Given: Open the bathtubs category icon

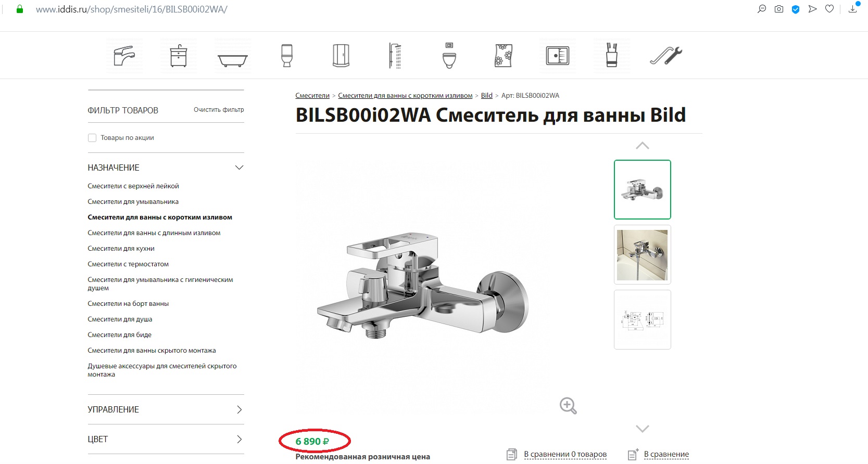Looking at the screenshot, I should pyautogui.click(x=233, y=60).
